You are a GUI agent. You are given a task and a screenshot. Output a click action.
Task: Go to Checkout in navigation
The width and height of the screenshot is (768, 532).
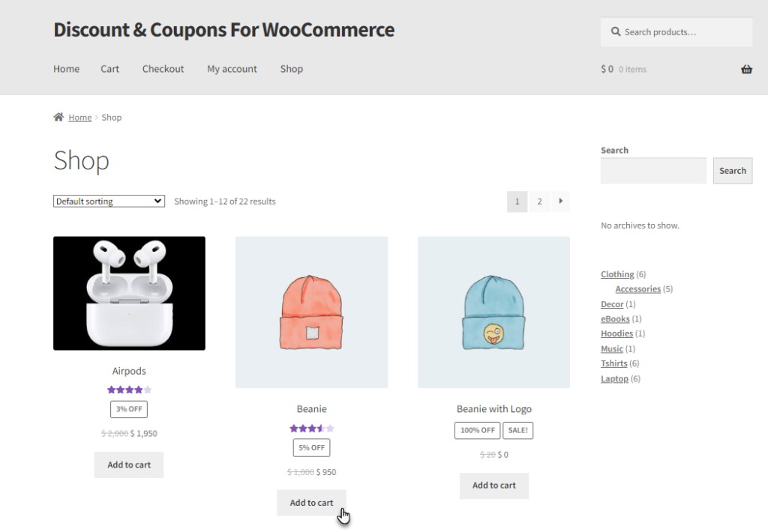tap(163, 69)
